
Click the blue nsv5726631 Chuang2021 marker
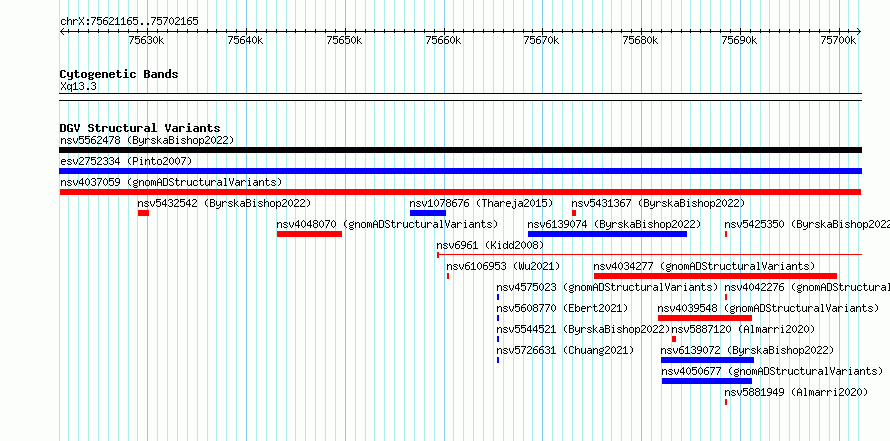(x=498, y=360)
